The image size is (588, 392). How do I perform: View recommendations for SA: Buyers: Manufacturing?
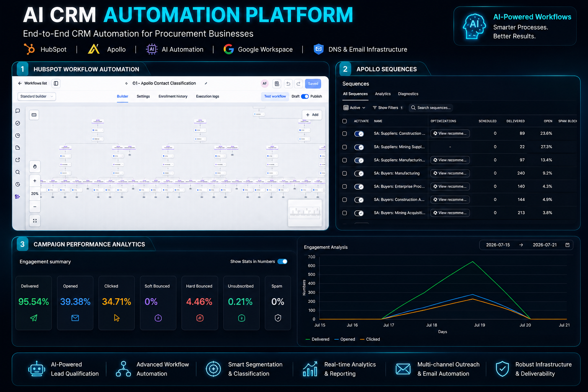[x=450, y=173]
